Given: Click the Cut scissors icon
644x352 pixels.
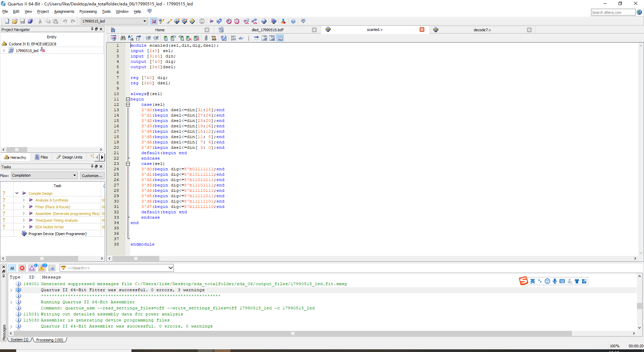Looking at the screenshot, I should pos(40,21).
